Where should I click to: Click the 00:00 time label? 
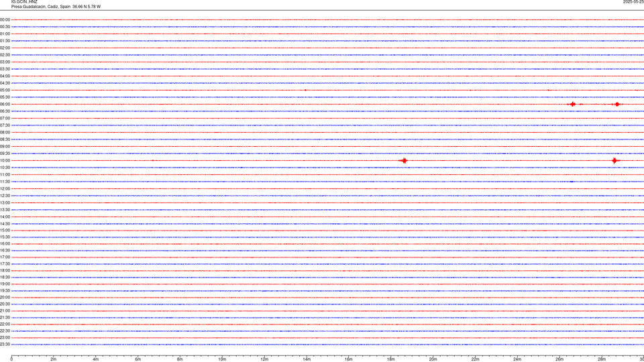pyautogui.click(x=5, y=19)
